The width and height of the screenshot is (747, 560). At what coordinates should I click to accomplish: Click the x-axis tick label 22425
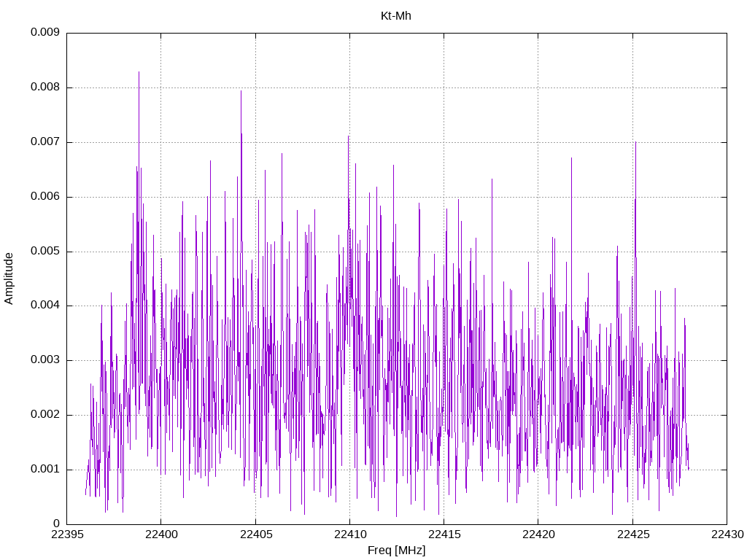(x=633, y=534)
